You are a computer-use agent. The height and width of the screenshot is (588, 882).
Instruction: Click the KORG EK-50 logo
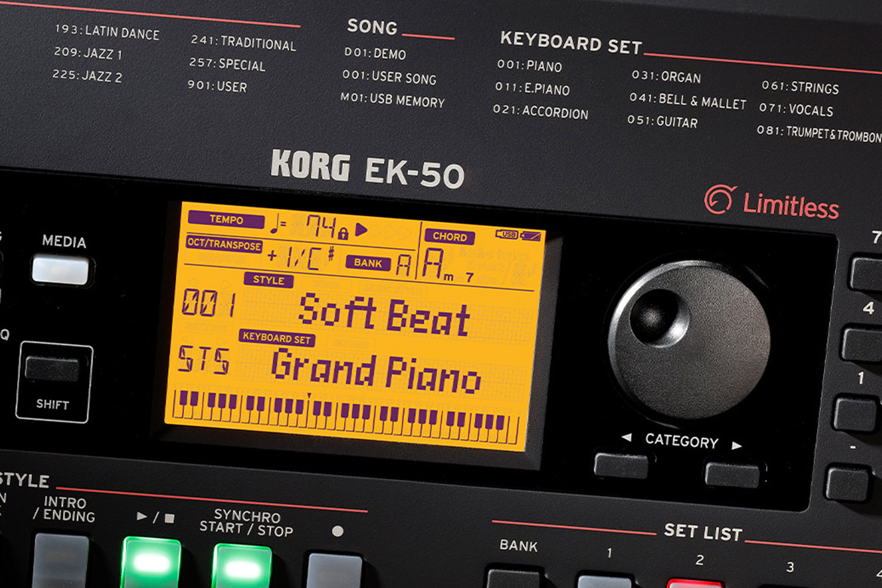tap(367, 168)
